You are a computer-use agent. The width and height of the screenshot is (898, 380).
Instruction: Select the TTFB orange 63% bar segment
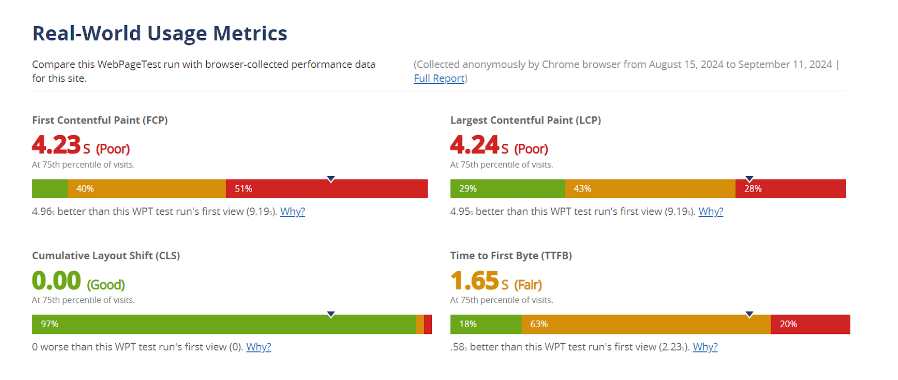tap(646, 324)
